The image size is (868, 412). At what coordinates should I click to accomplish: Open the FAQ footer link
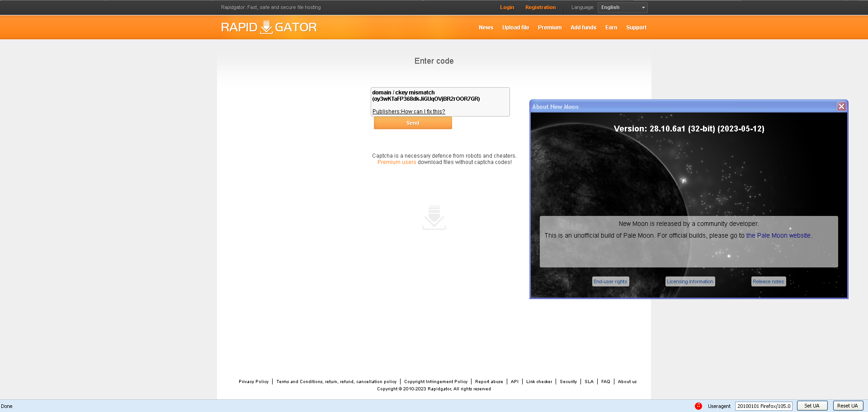[x=606, y=382]
